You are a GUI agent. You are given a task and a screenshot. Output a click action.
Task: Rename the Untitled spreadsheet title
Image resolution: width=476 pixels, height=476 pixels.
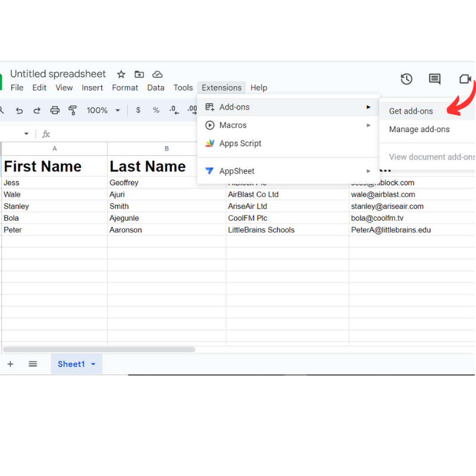pyautogui.click(x=58, y=74)
